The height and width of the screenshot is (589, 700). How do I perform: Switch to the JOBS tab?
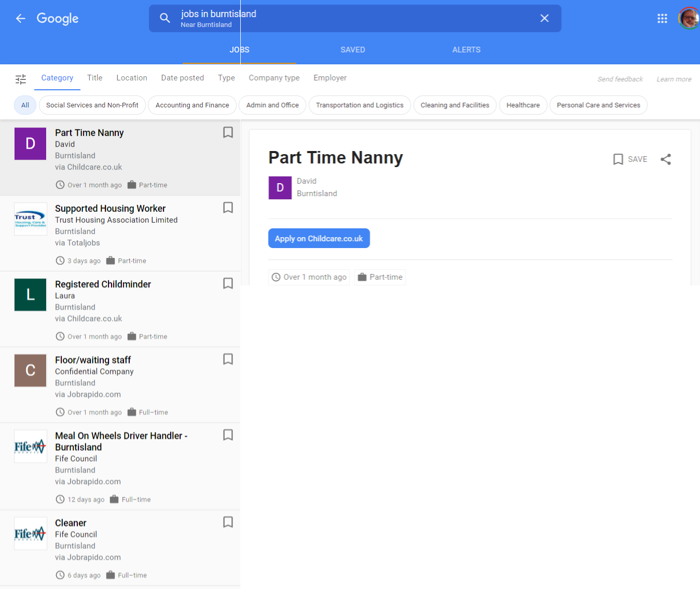(239, 50)
